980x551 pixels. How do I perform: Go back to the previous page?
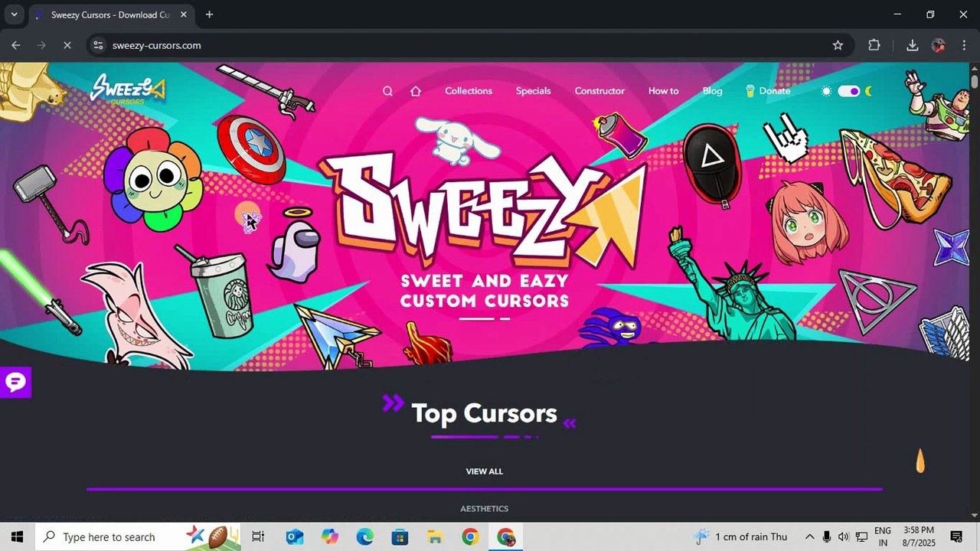[16, 45]
